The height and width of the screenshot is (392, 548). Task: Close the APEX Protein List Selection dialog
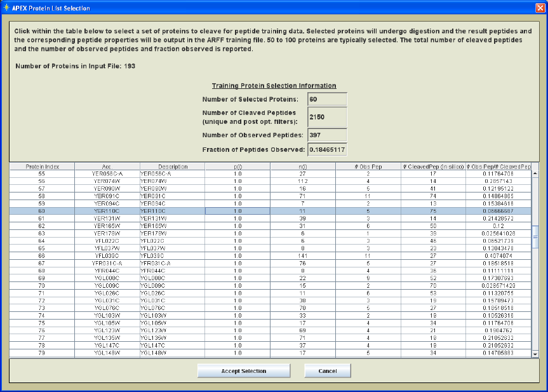click(x=539, y=8)
